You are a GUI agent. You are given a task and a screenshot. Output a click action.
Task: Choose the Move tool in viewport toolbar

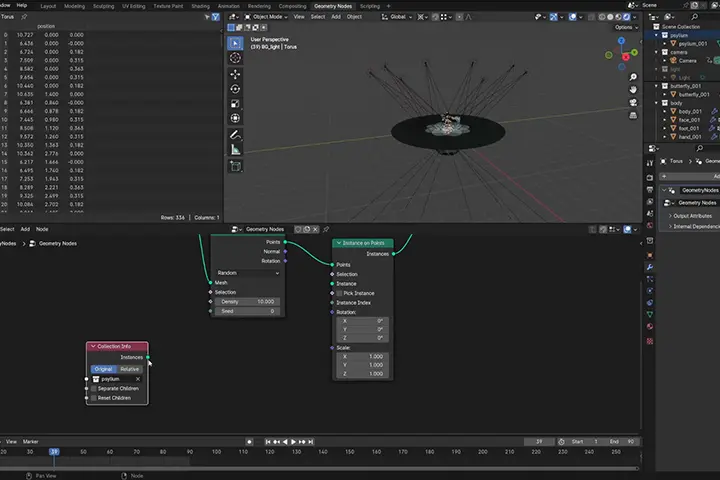click(235, 74)
